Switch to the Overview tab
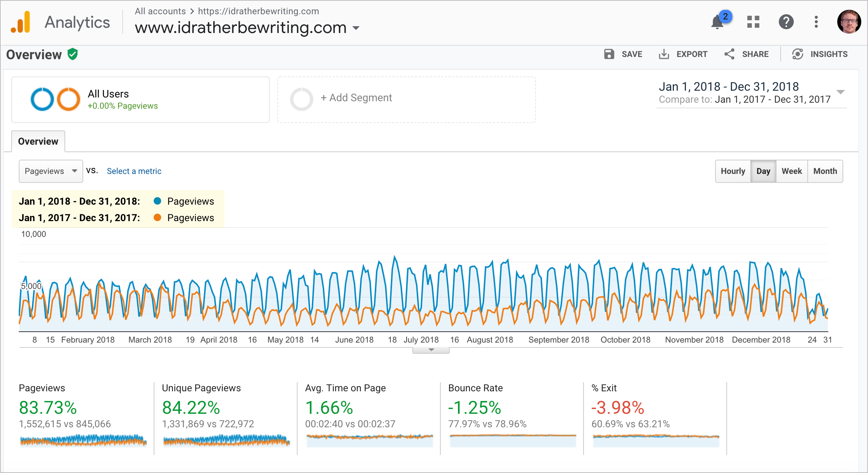Screen dimensions: 868x473 tap(38, 141)
